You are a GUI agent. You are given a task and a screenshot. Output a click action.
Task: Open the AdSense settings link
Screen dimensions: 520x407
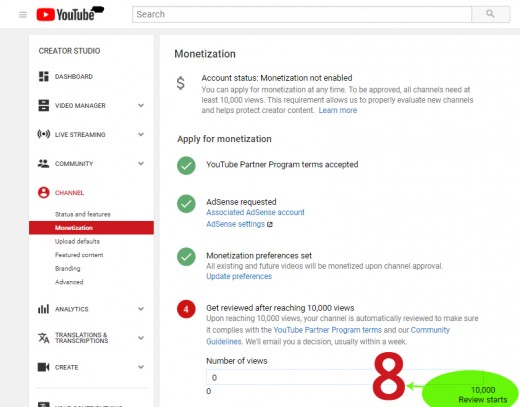coord(235,224)
